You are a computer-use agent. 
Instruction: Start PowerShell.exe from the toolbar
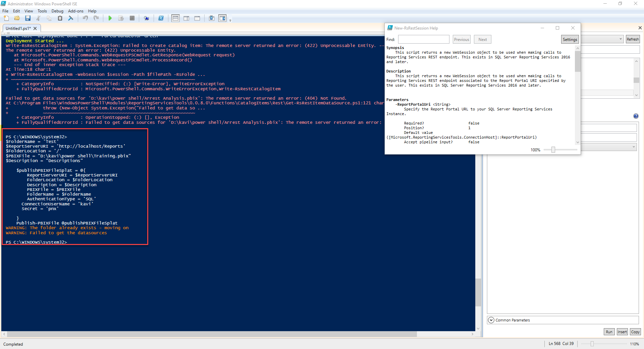point(161,18)
